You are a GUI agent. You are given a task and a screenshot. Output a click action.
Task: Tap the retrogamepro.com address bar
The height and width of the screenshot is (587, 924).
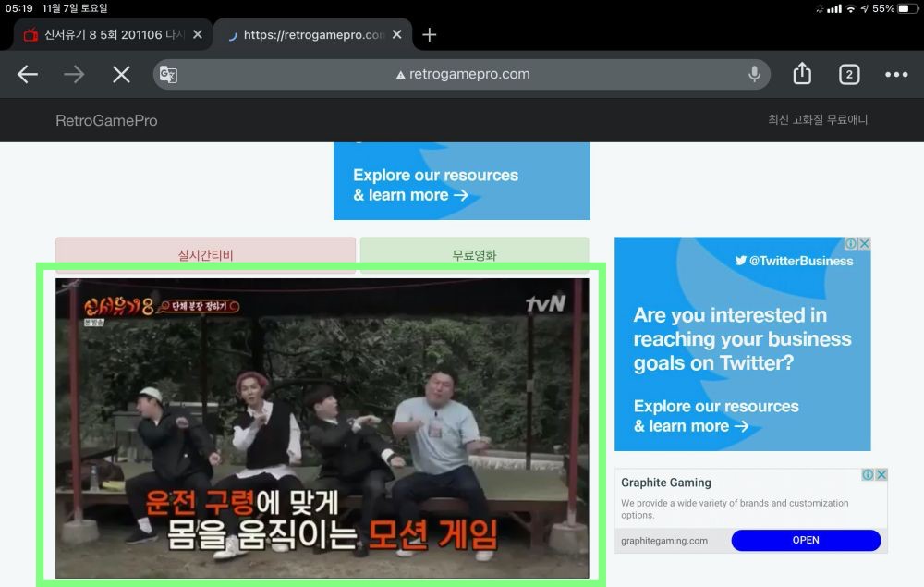462,74
